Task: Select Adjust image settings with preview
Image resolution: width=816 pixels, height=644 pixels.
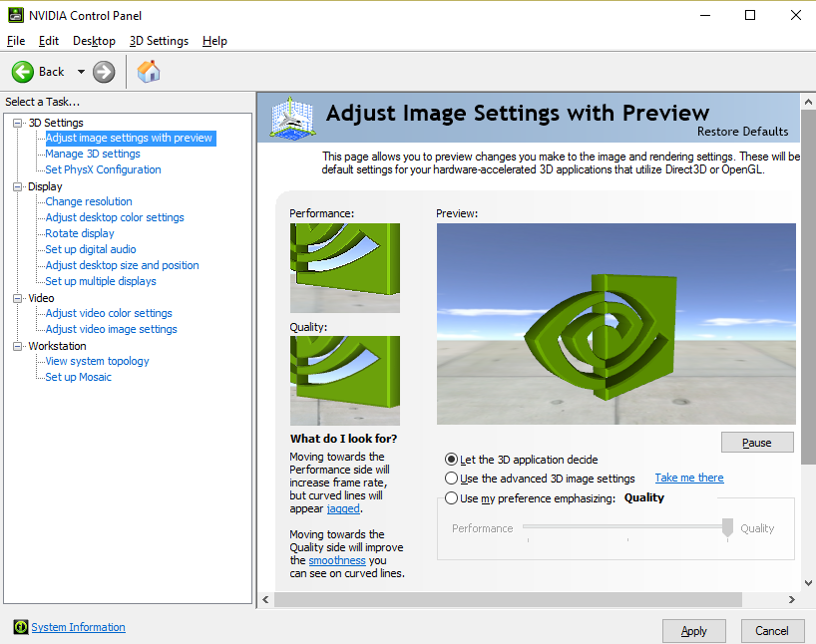Action: tap(129, 138)
